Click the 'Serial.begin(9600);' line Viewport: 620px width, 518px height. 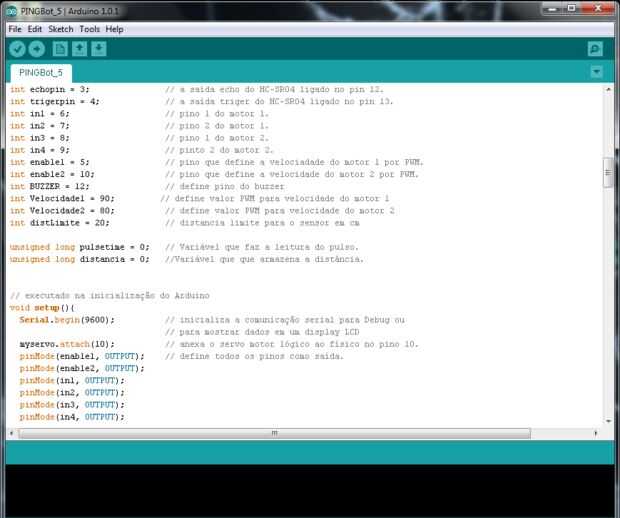(x=67, y=320)
